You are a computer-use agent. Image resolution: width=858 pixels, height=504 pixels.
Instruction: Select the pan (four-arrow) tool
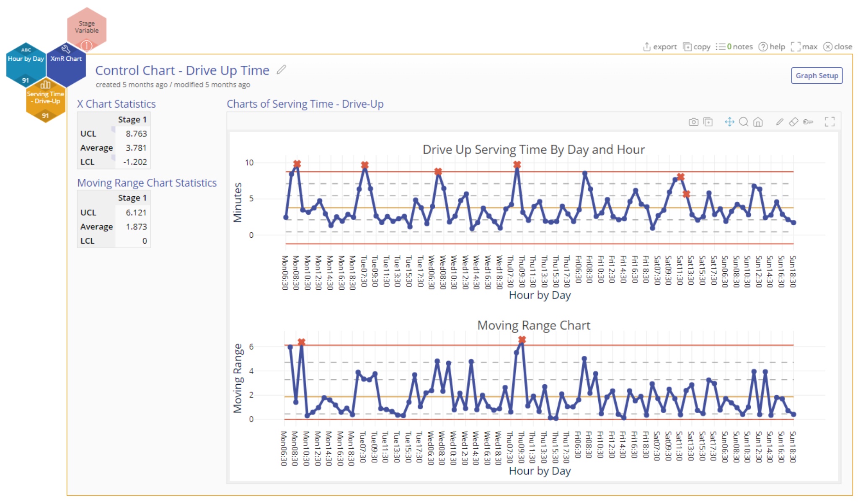(729, 122)
